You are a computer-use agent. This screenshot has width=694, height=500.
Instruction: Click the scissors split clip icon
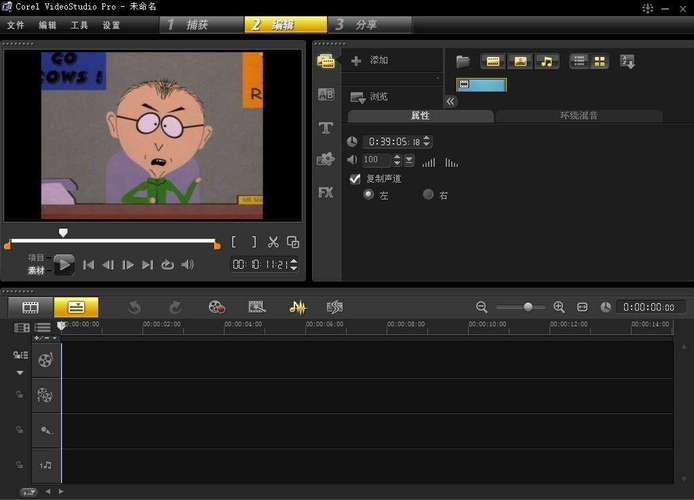[273, 242]
